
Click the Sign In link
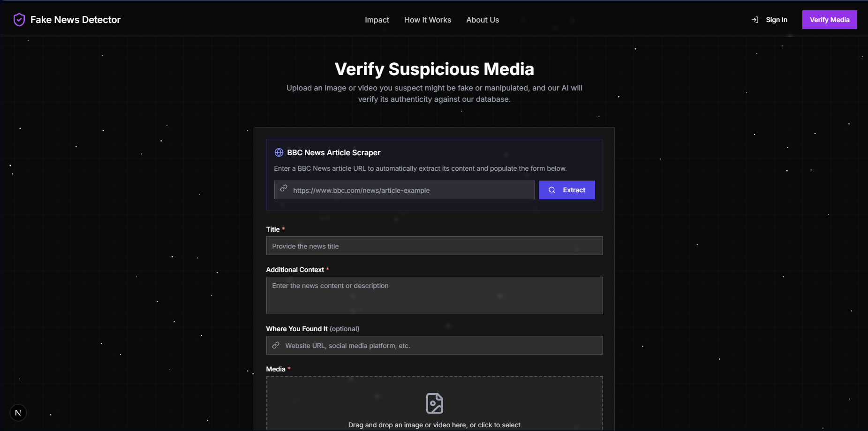click(776, 20)
